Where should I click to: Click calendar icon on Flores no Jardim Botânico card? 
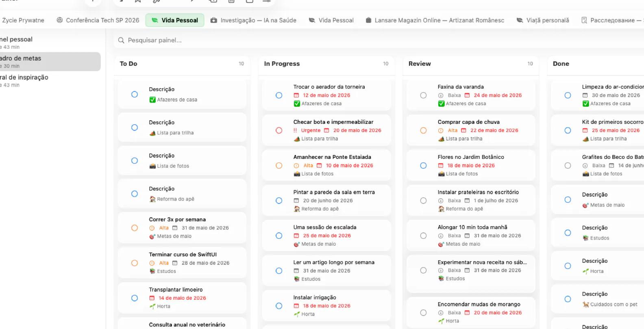pyautogui.click(x=441, y=166)
